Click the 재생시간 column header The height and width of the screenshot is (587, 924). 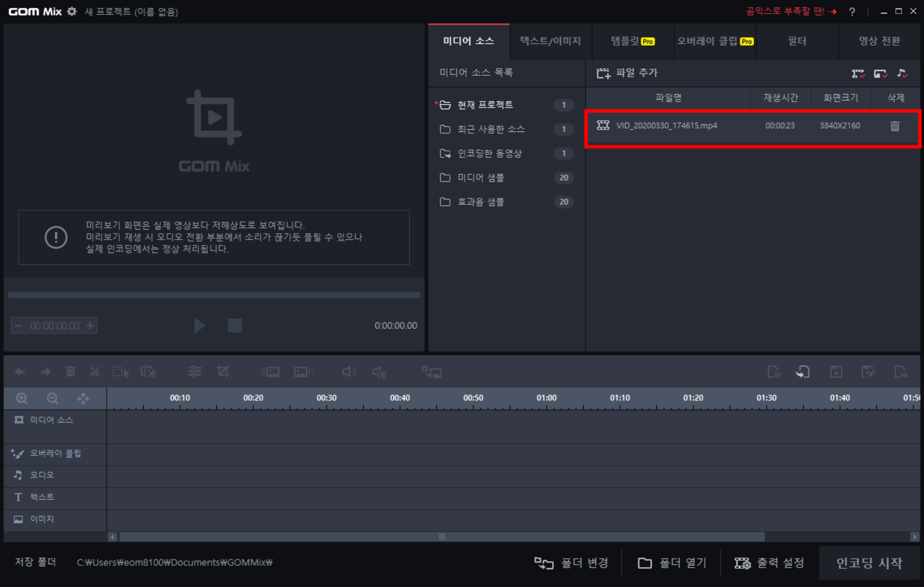pyautogui.click(x=780, y=98)
